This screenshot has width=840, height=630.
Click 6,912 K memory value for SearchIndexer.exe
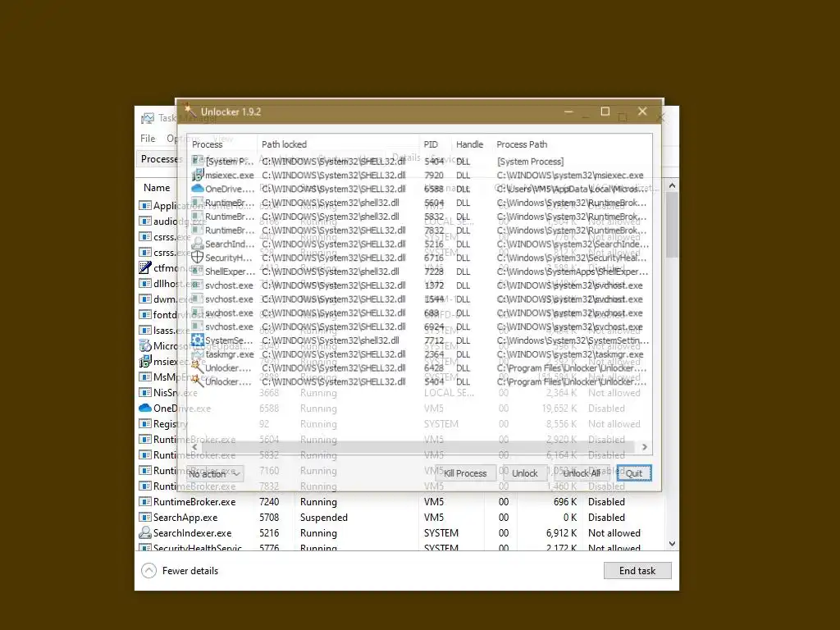(x=561, y=533)
